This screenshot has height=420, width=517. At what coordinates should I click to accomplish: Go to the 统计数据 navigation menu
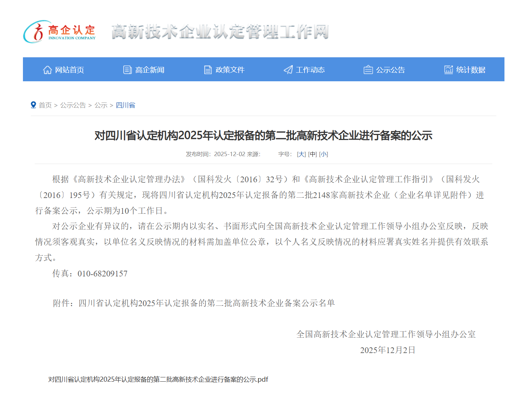[x=471, y=70]
